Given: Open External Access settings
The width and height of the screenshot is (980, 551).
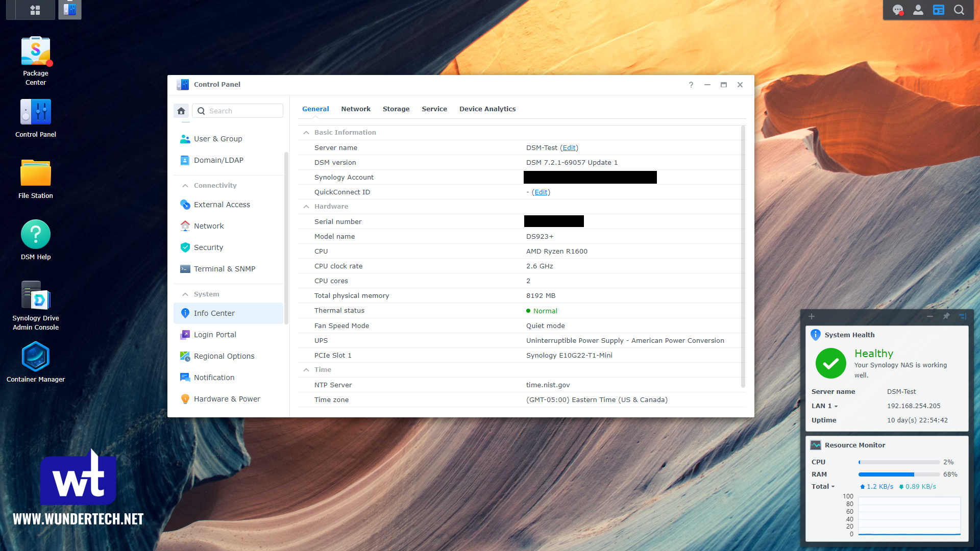Looking at the screenshot, I should coord(228,205).
